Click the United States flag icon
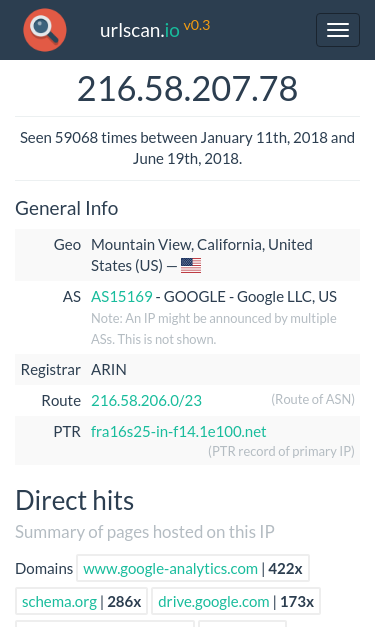375x627 pixels. (191, 266)
